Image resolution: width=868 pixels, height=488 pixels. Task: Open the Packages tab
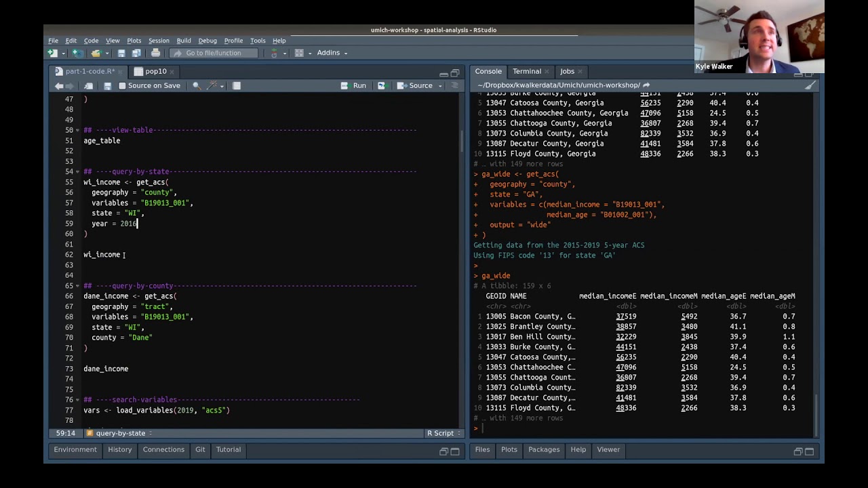pos(544,449)
